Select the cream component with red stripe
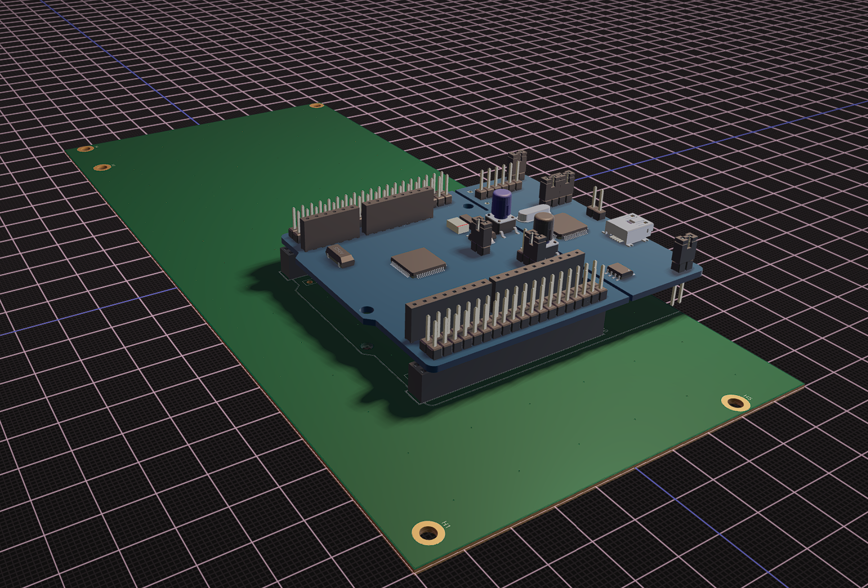 click(x=457, y=226)
